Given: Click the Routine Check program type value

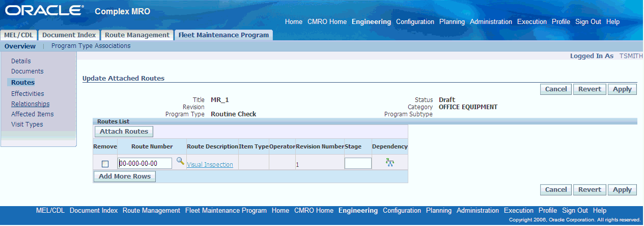Looking at the screenshot, I should [234, 114].
